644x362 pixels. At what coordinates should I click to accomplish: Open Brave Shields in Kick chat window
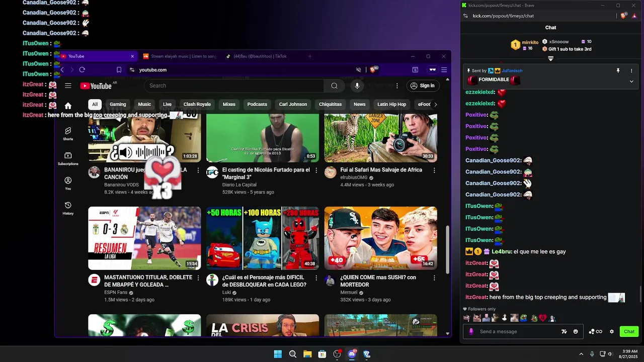[623, 16]
